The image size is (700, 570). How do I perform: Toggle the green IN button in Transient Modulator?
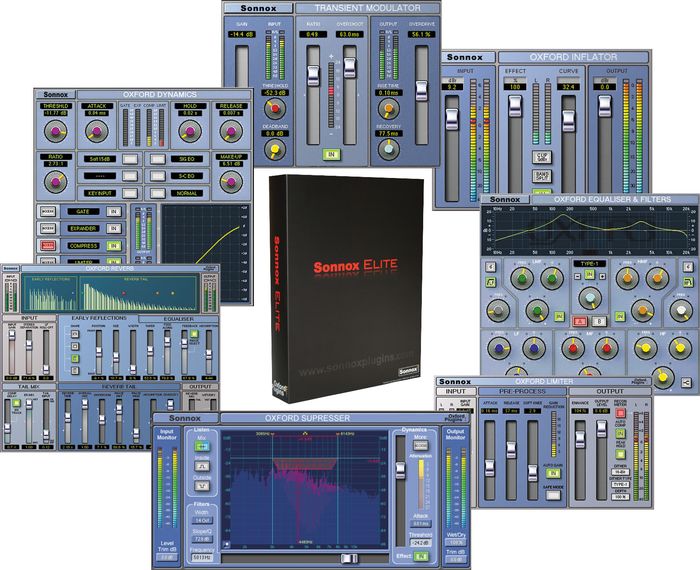tap(329, 155)
